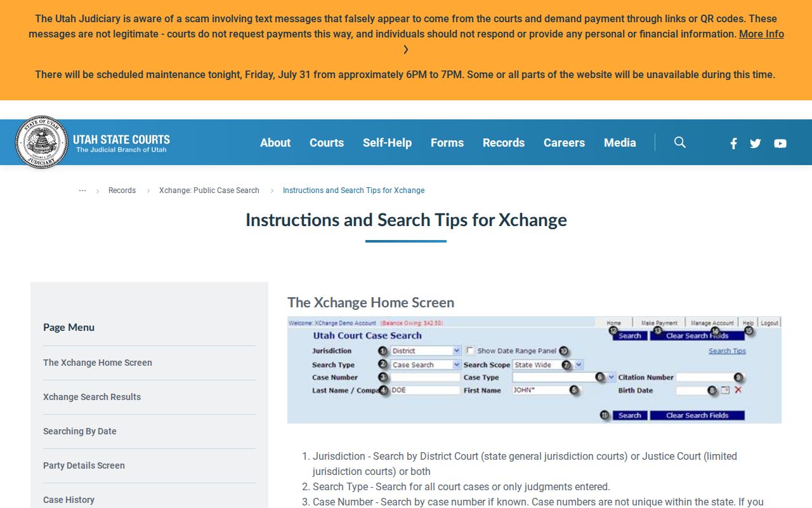Visit the courts' Facebook page icon
812x508 pixels.
(733, 144)
